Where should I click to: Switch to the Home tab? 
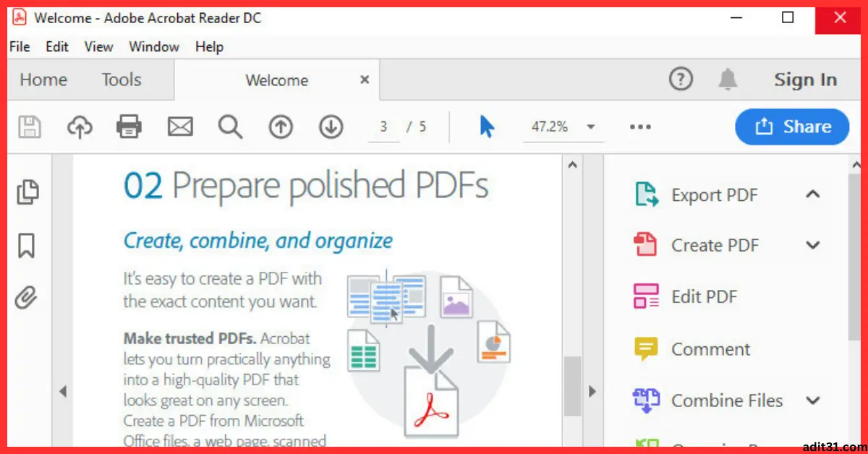43,80
